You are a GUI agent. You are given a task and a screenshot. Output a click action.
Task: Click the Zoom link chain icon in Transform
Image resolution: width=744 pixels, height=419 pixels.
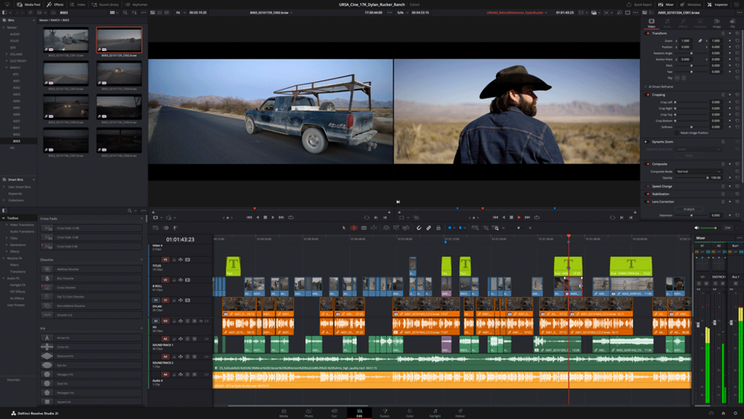pyautogui.click(x=700, y=41)
